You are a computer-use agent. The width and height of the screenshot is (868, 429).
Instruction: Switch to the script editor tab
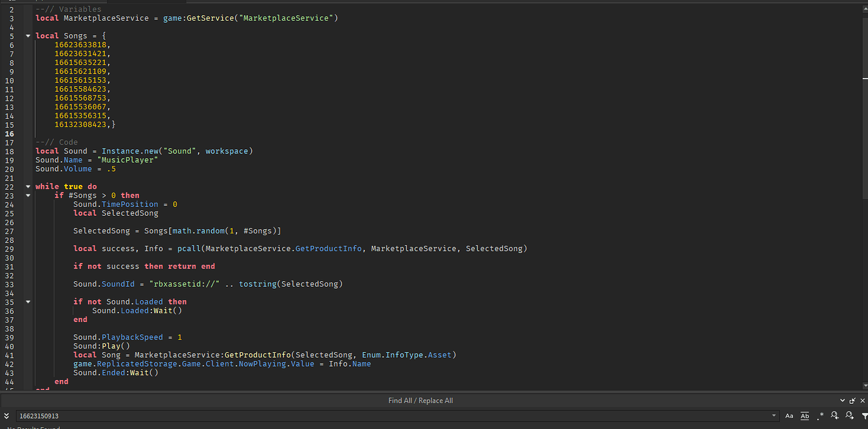pos(63,2)
